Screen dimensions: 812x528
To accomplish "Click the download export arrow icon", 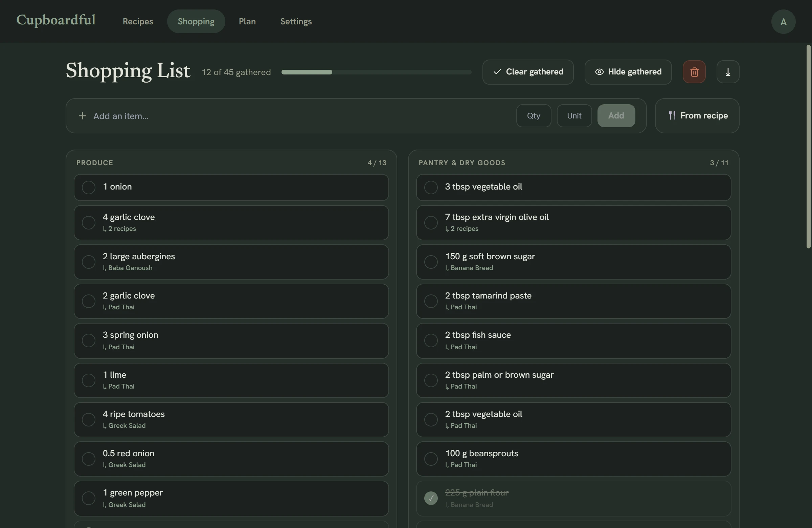I will 728,72.
